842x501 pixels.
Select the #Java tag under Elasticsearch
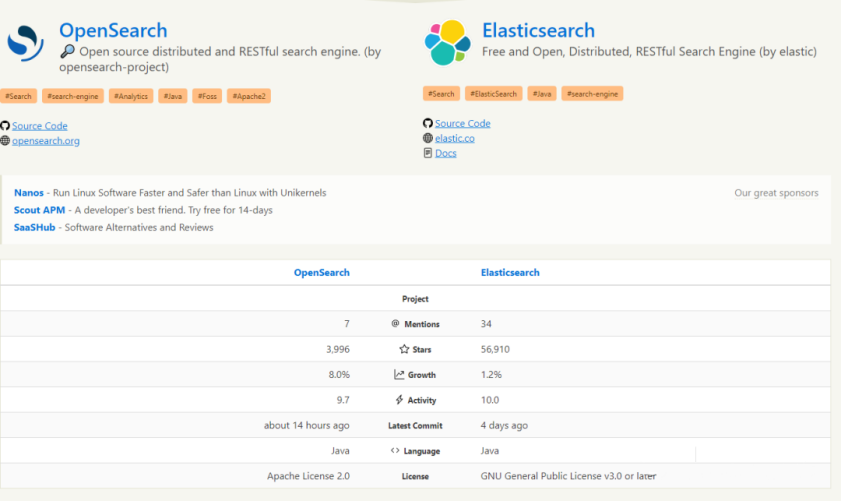coord(542,93)
